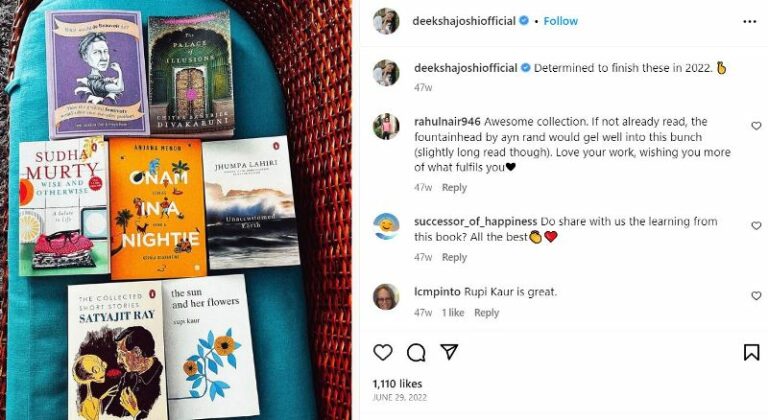Open the three-dot more options menu
Image resolution: width=768 pixels, height=420 pixels.
click(749, 22)
